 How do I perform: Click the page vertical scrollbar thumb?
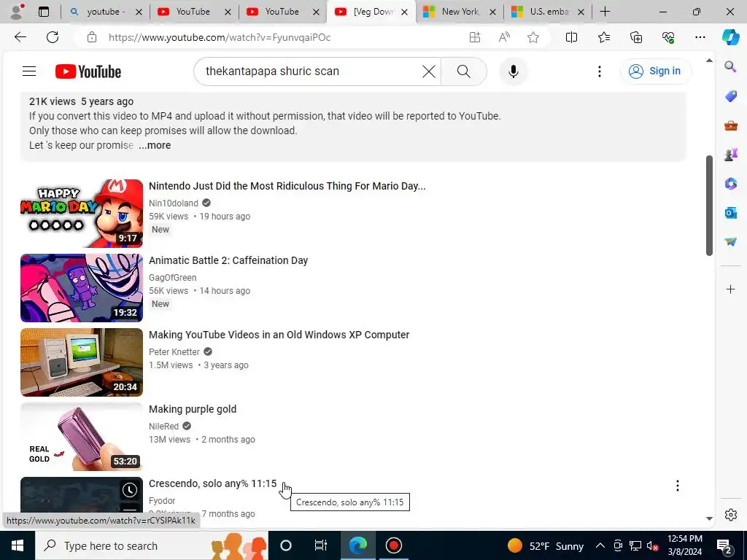tap(709, 205)
